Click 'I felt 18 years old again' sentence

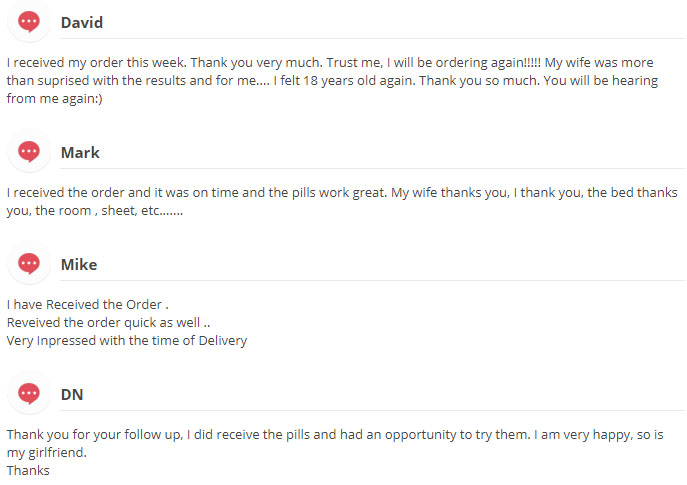pyautogui.click(x=343, y=81)
